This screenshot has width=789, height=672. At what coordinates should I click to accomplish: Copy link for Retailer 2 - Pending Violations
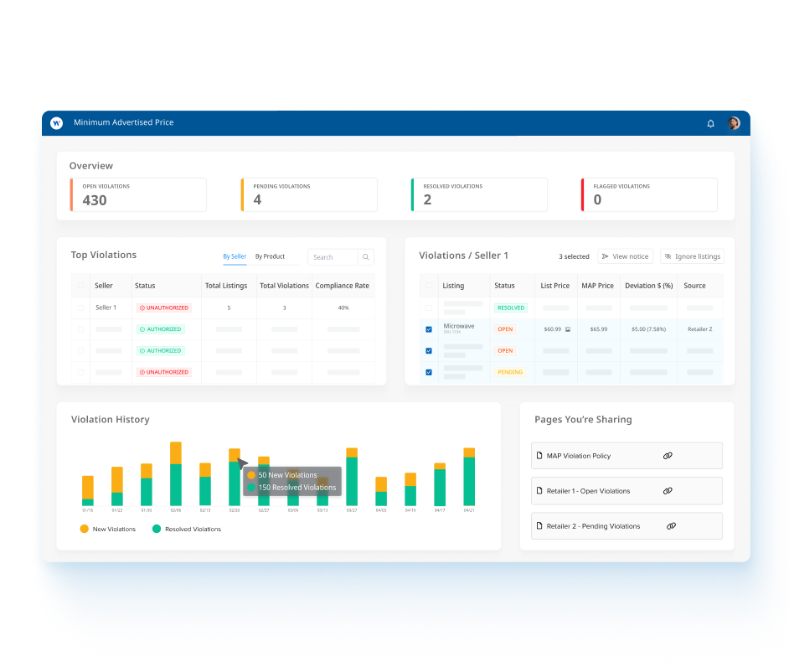click(671, 526)
